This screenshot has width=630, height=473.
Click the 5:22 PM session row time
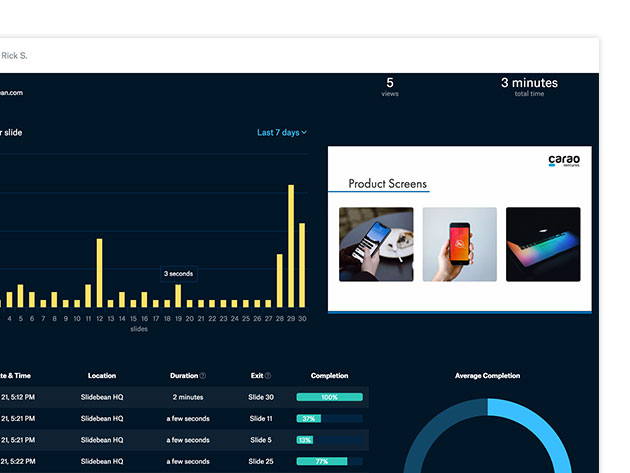pyautogui.click(x=18, y=461)
